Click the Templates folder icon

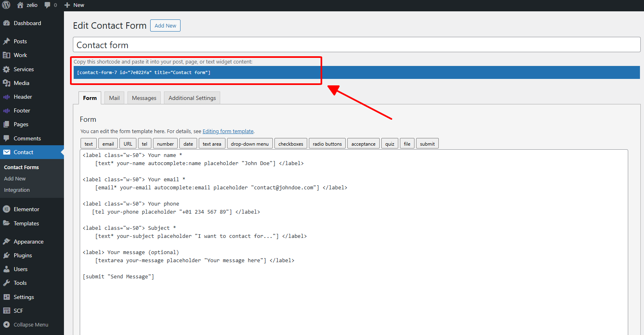click(6, 223)
